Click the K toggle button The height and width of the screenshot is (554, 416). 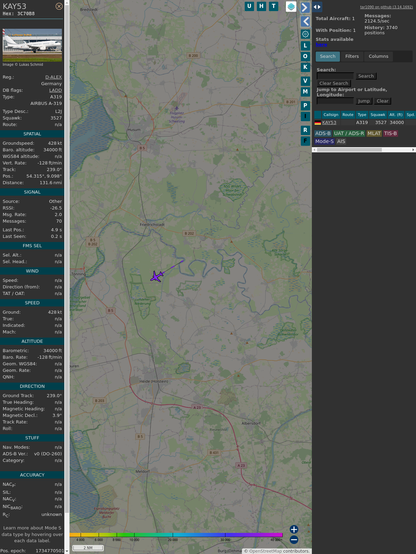click(305, 67)
